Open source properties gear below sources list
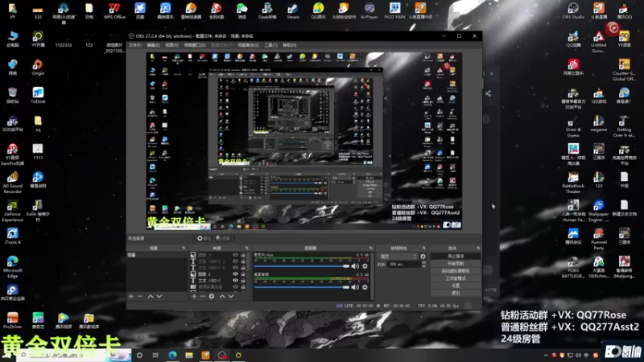The height and width of the screenshot is (362, 644). click(x=212, y=296)
